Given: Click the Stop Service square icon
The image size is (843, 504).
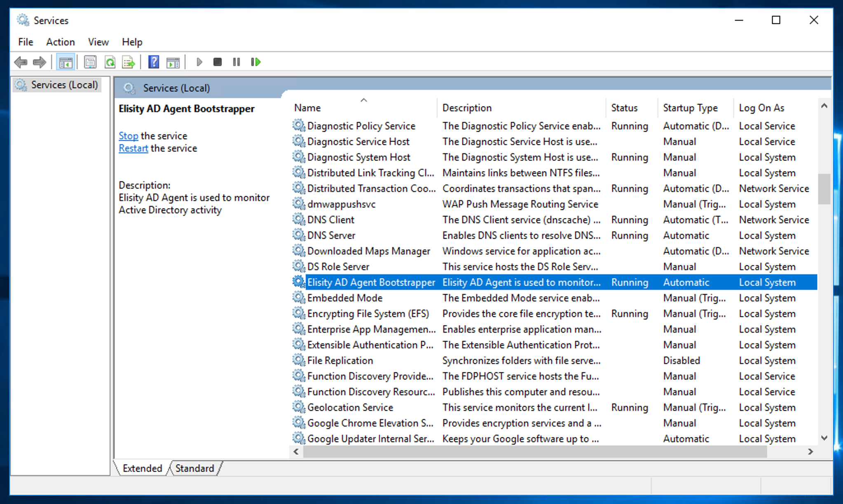Looking at the screenshot, I should coord(218,62).
